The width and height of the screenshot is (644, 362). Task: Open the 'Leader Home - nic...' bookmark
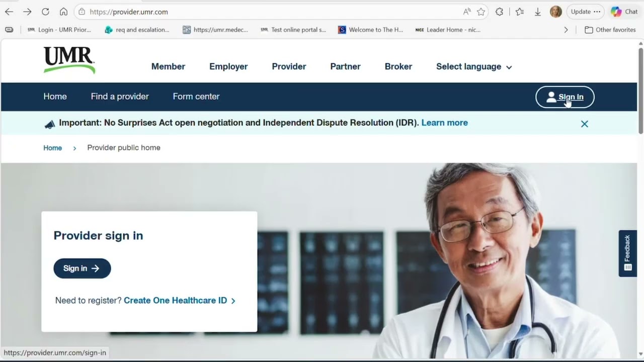(x=448, y=30)
